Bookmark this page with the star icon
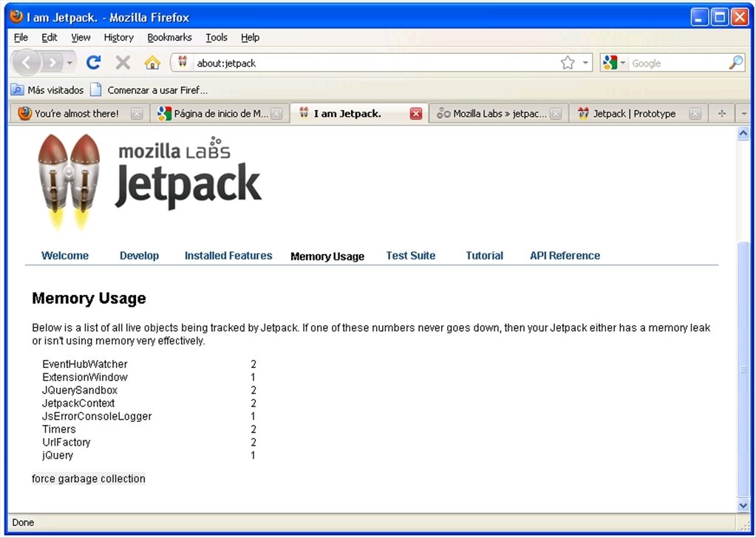 [568, 63]
